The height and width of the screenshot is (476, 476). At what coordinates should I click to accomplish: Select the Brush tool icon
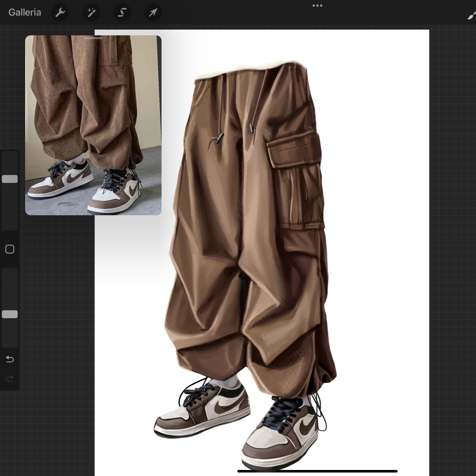click(x=471, y=15)
